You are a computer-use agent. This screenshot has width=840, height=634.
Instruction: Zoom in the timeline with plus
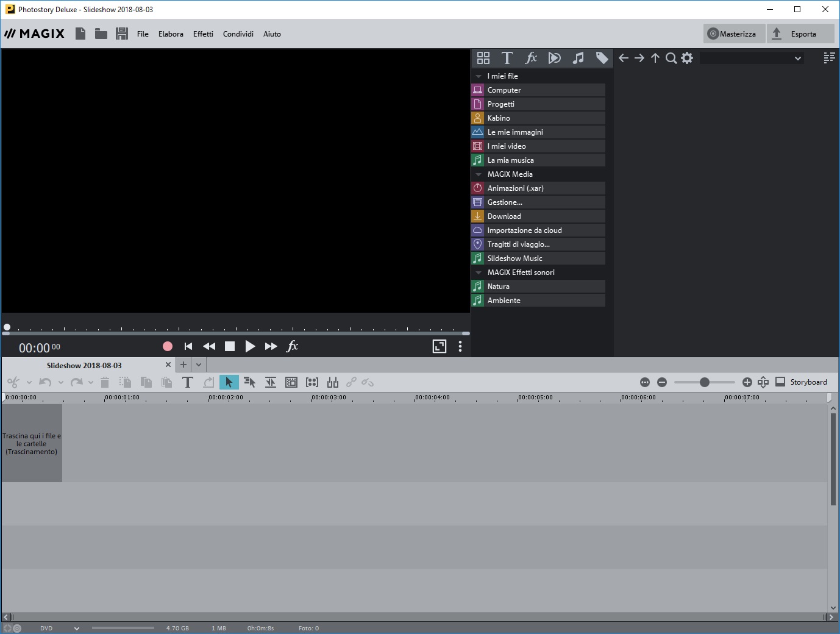[747, 382]
